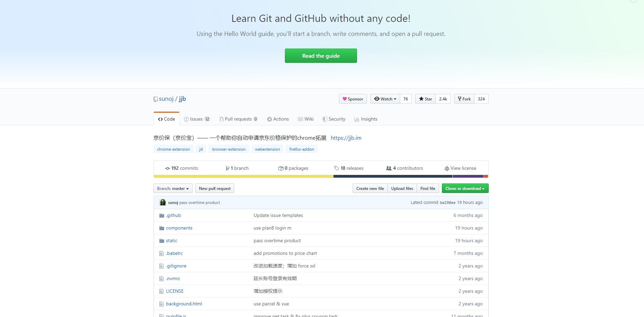This screenshot has height=317, width=644.
Task: Open the background.html file
Action: coord(184,304)
